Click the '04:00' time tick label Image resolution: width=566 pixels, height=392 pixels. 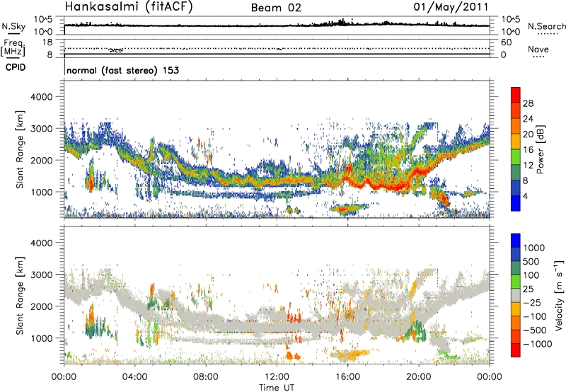[134, 377]
